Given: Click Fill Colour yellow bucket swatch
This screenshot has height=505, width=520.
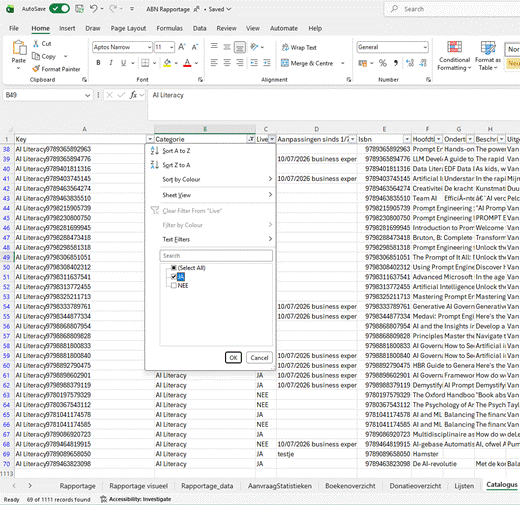Looking at the screenshot, I should click(x=167, y=63).
